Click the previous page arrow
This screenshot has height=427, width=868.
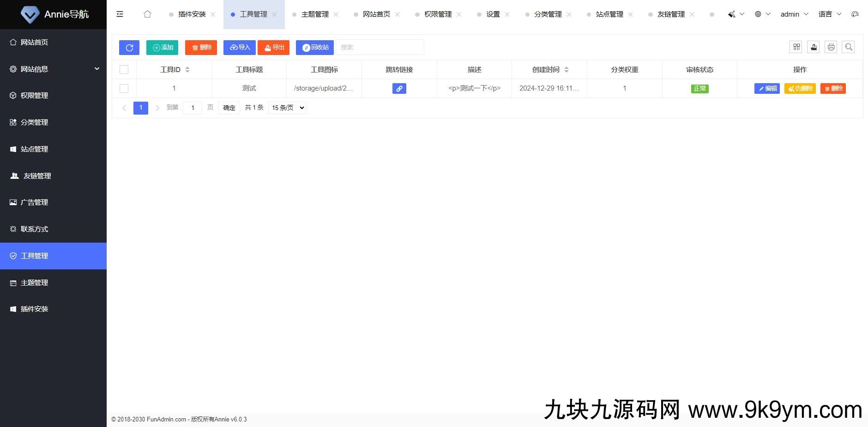pos(124,108)
